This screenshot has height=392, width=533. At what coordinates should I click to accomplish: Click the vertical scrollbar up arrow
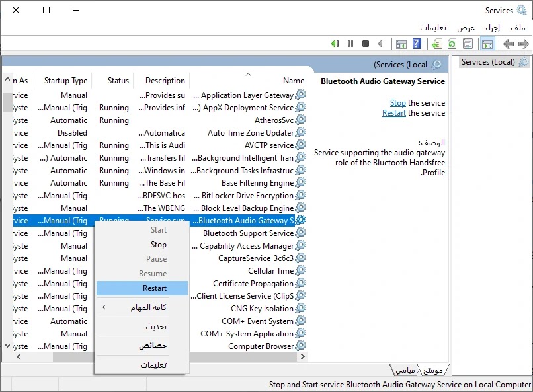[7, 79]
